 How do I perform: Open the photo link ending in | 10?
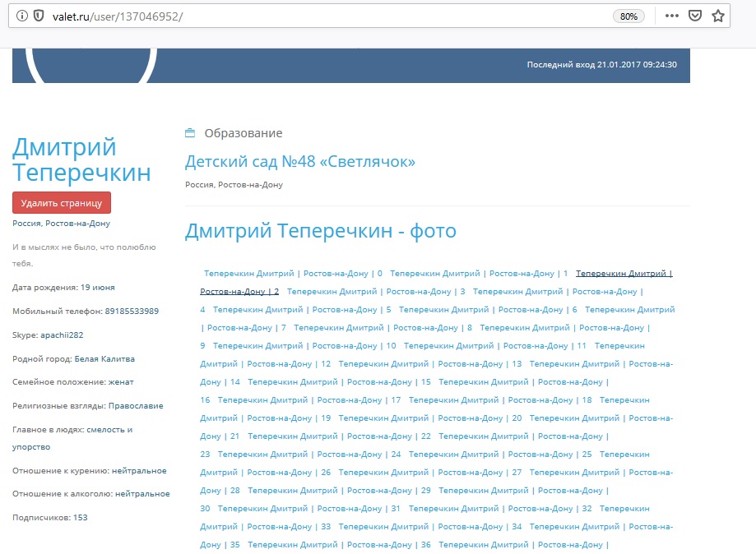coord(304,346)
